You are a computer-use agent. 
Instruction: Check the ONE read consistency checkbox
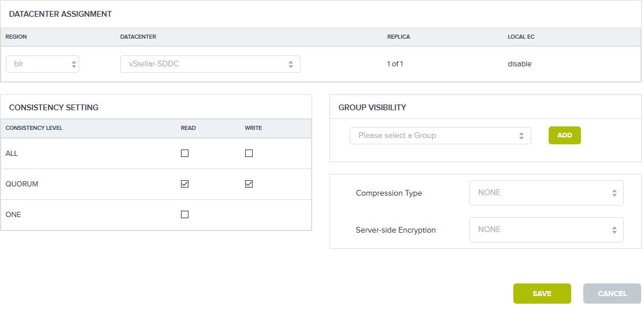pos(184,215)
